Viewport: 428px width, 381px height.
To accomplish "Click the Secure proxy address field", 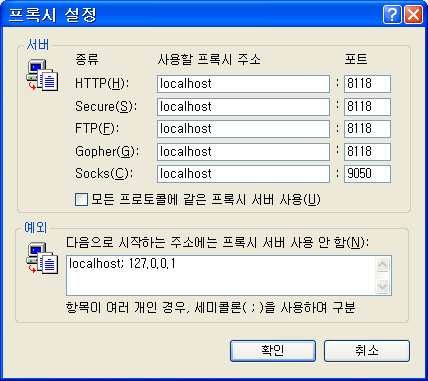I will (x=243, y=107).
